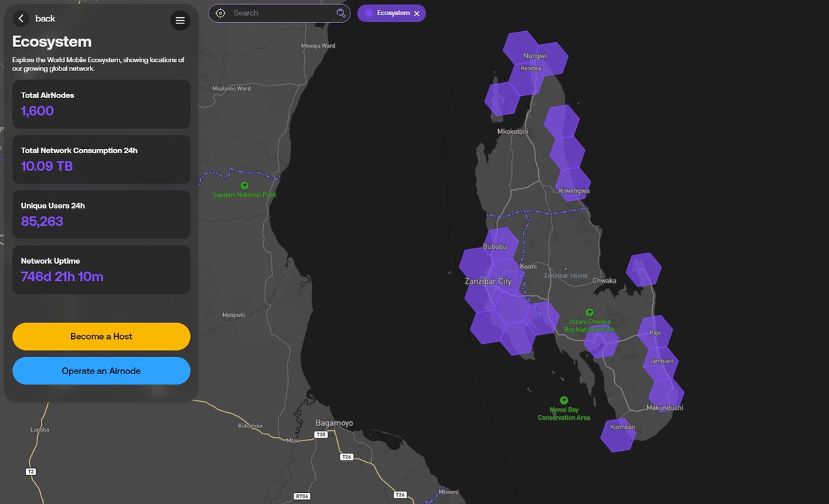Click the 'Mbweni' map label
The image size is (829, 504).
coord(448,492)
